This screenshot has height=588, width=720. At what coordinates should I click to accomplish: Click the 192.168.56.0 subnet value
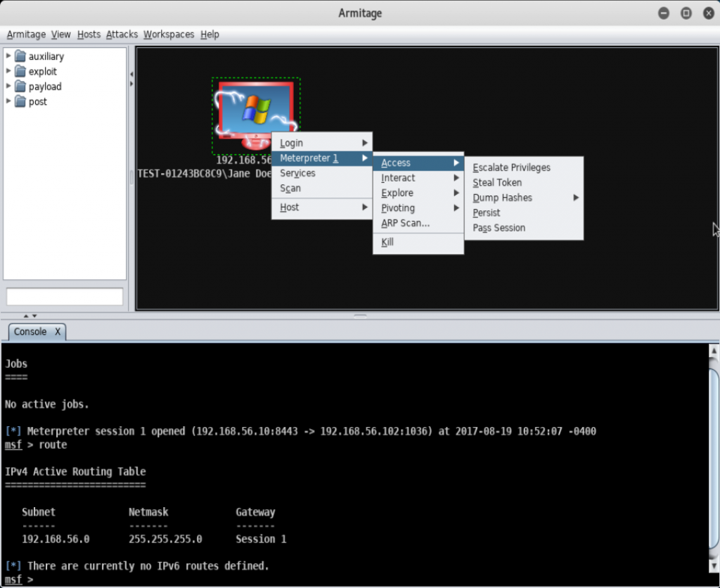(56, 539)
